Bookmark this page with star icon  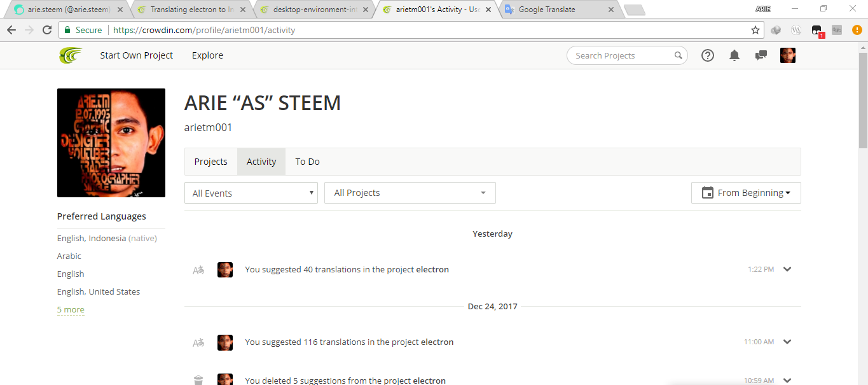click(755, 30)
